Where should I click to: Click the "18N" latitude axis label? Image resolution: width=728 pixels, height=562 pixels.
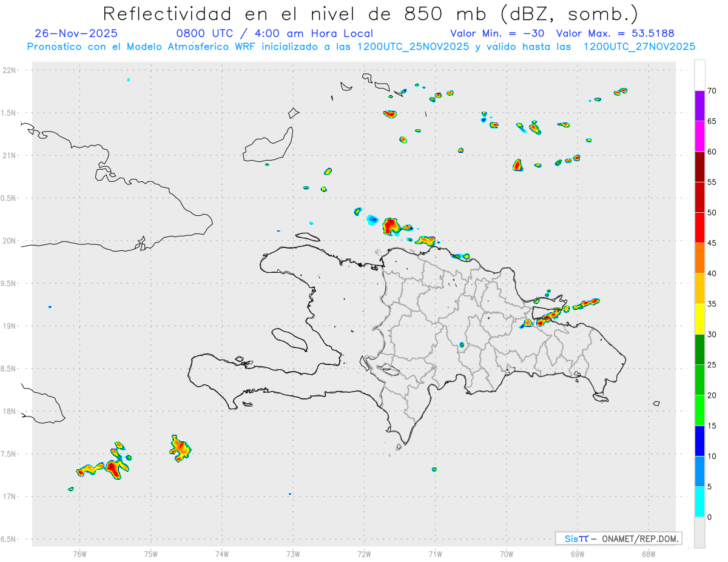click(10, 411)
